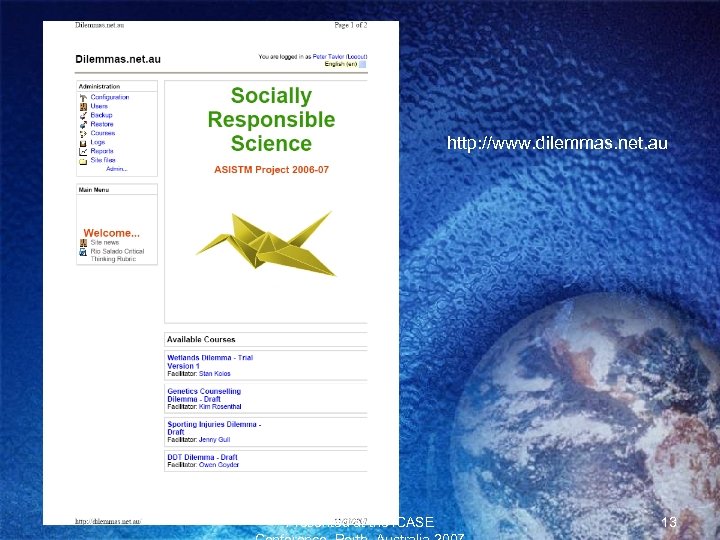The image size is (720, 540).
Task: Click ASISTM Project 2006-07 subtitle
Action: 271,170
